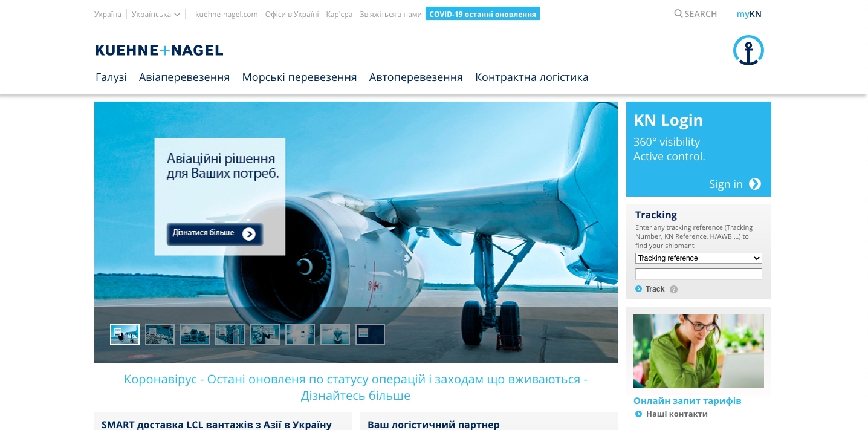Select the first carousel slide thumbnail
Screen dimensions: 868x430
pos(125,334)
